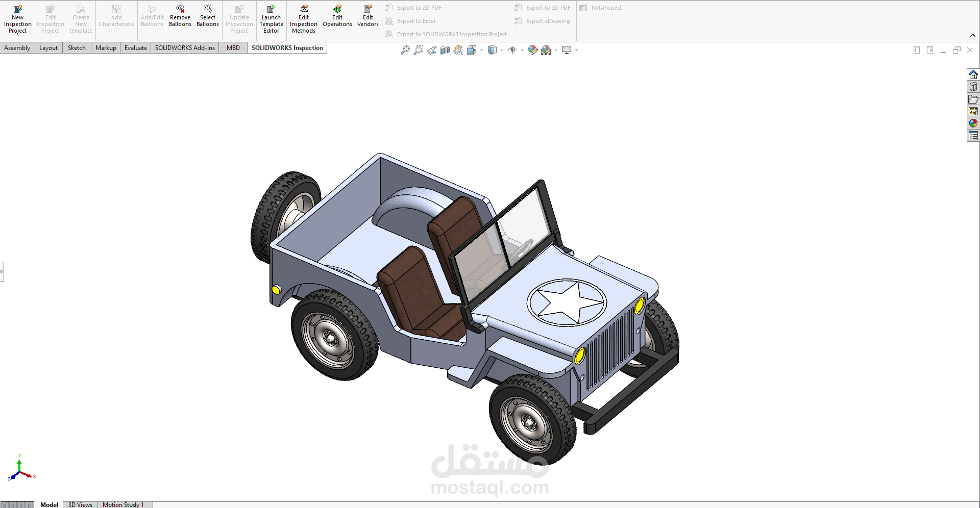Select the Add Characteristic tool
Screen dimensions: 980x508
point(116,16)
